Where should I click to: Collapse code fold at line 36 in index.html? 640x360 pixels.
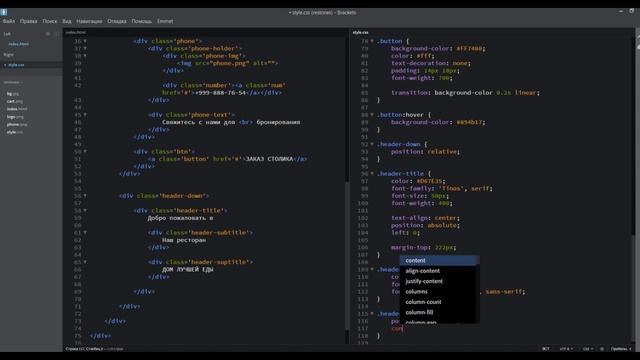(x=85, y=41)
